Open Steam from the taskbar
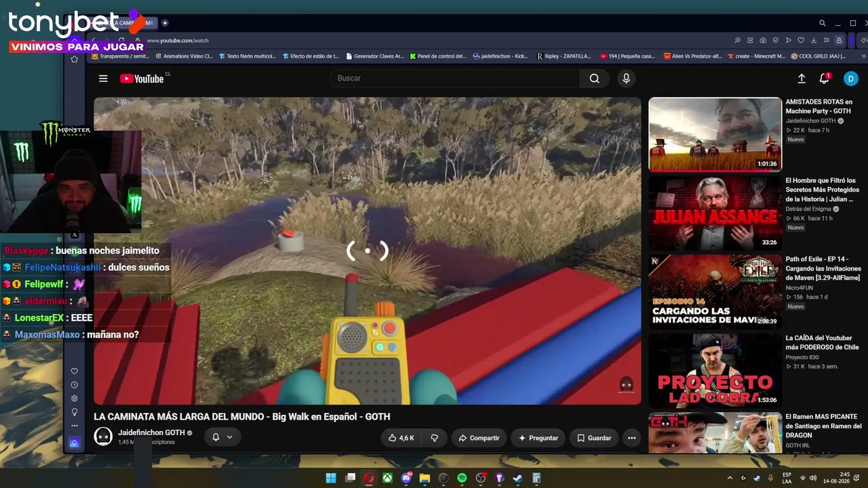Screen dimensions: 868x488 tap(517, 478)
